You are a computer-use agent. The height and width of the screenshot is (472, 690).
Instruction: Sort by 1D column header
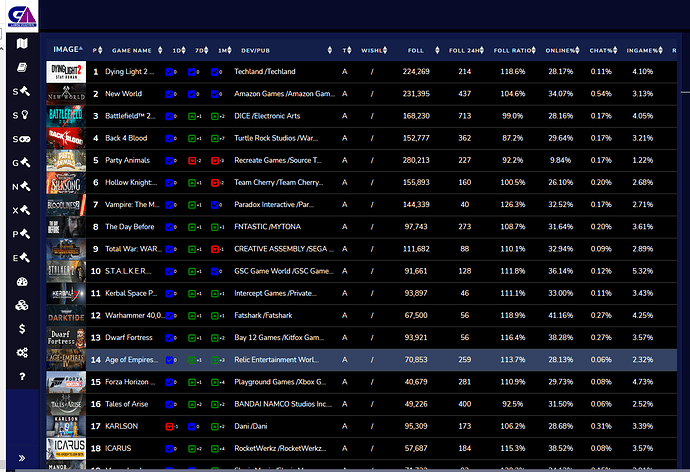click(179, 50)
